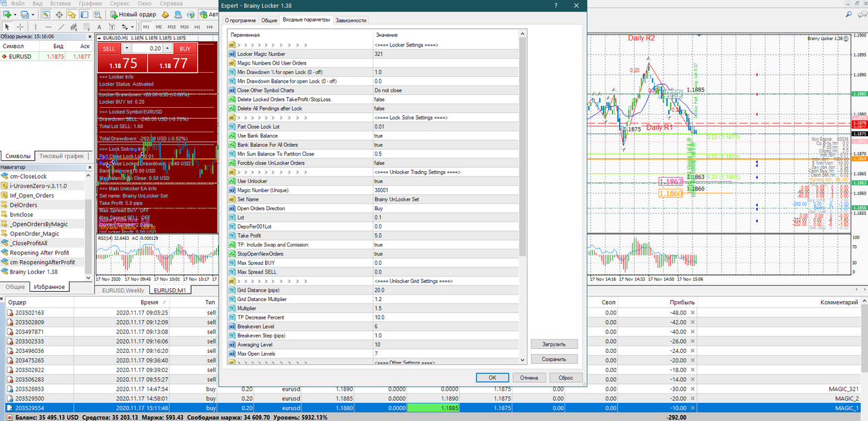Open the new chart dropdown arrow

(x=15, y=14)
